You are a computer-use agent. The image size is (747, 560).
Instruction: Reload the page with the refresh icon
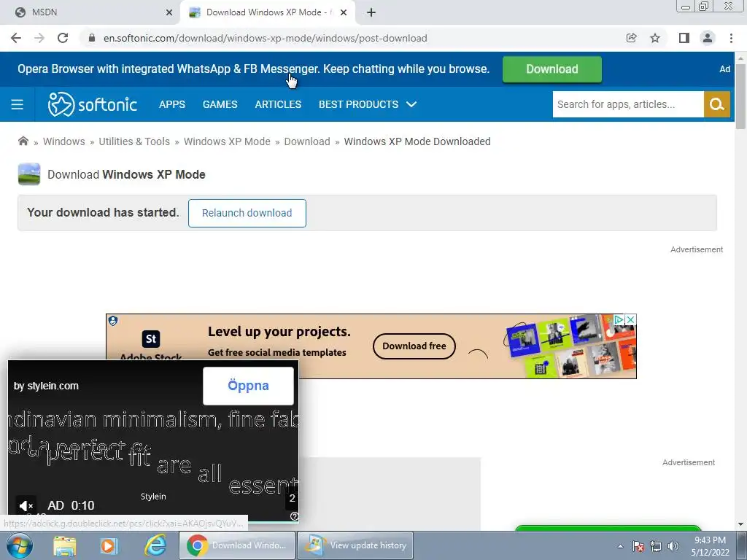coord(63,38)
